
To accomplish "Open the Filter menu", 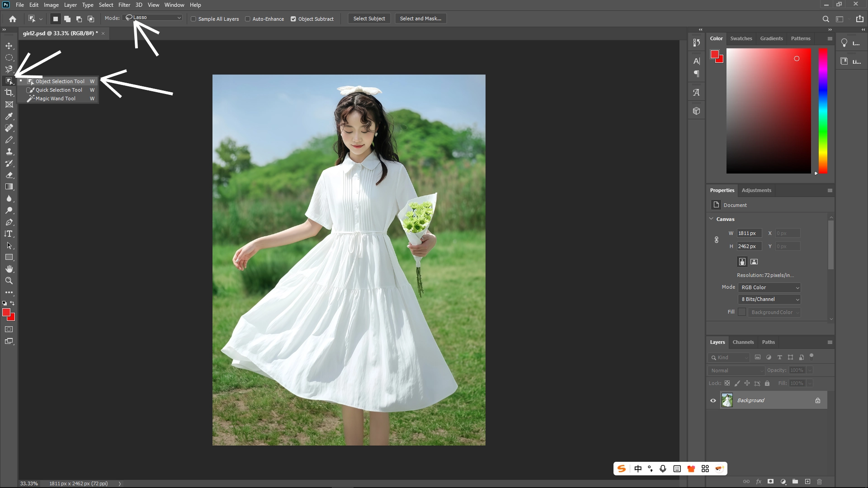I will 124,5.
